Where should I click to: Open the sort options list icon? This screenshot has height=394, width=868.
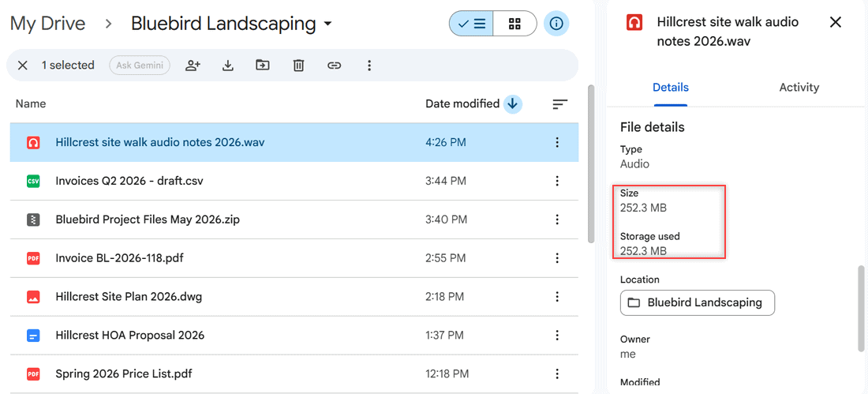click(560, 103)
